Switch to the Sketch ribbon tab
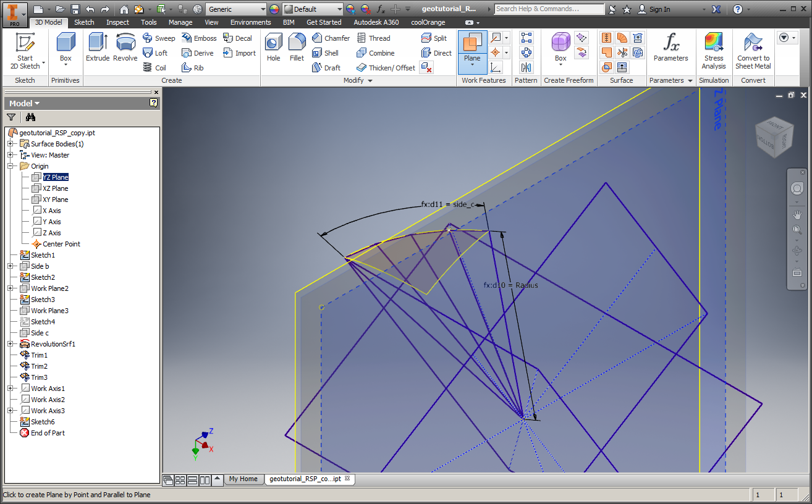This screenshot has height=504, width=812. click(x=84, y=22)
